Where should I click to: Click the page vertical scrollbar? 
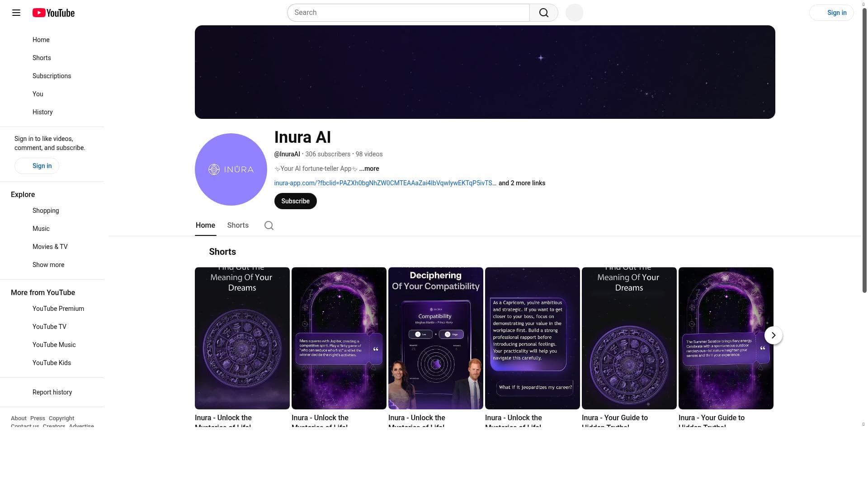(864, 149)
